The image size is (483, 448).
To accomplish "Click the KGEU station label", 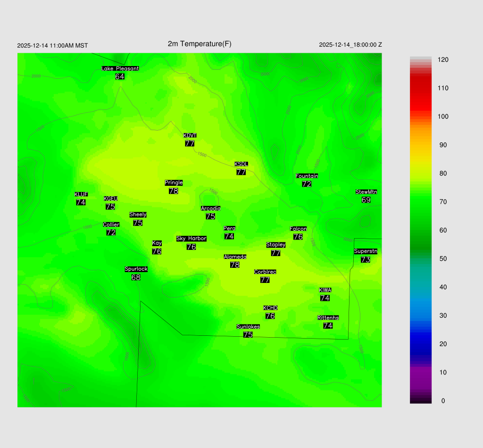I will (x=110, y=199).
